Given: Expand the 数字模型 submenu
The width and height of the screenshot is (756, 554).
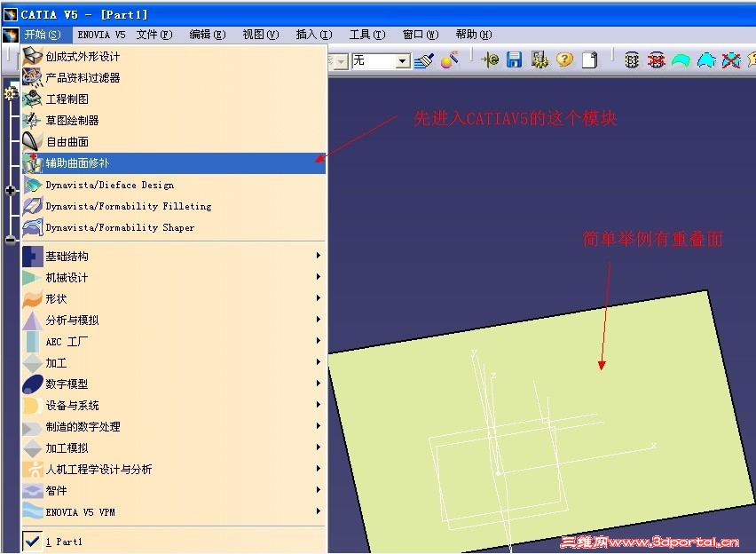Looking at the screenshot, I should pyautogui.click(x=174, y=384).
